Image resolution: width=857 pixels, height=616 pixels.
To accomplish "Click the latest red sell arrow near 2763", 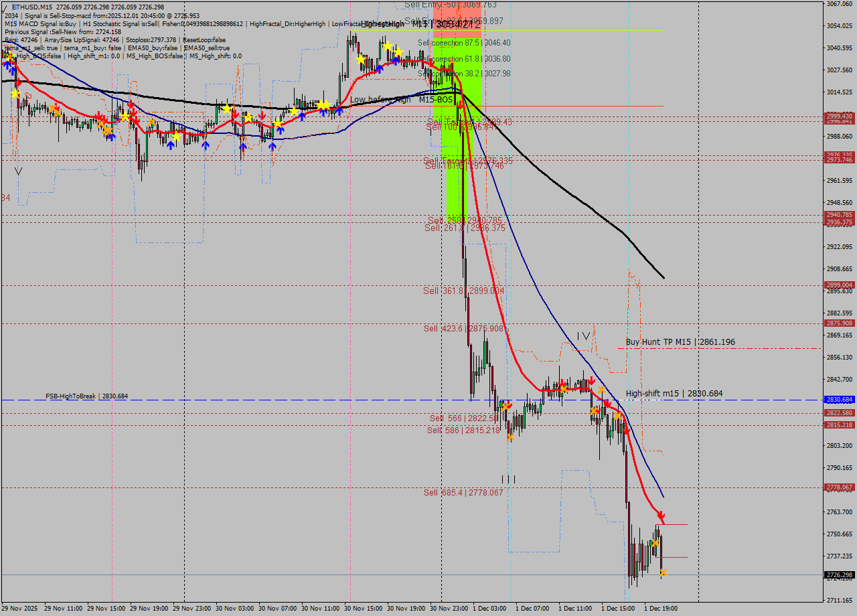I will [x=661, y=518].
